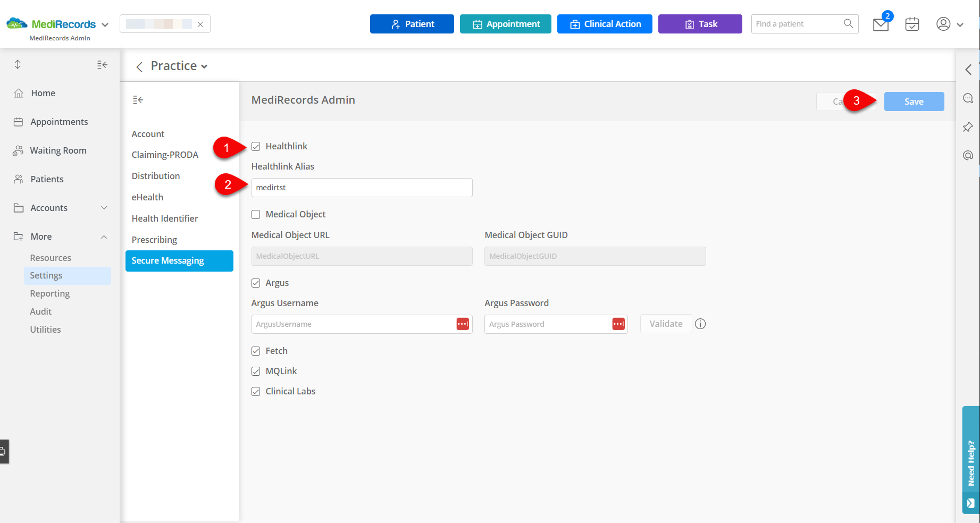Save the secure messaging settings

click(914, 102)
